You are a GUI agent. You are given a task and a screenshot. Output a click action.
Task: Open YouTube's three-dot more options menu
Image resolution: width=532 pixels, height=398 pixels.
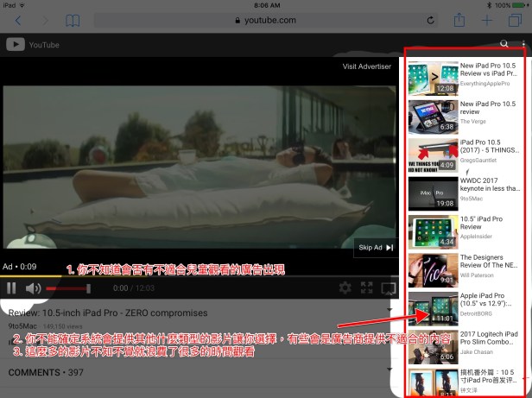(x=523, y=44)
